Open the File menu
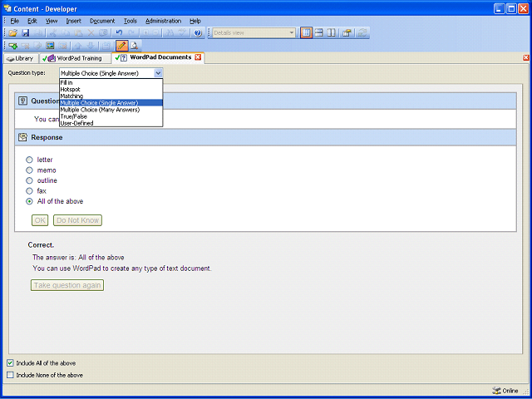The image size is (532, 399). coord(15,21)
